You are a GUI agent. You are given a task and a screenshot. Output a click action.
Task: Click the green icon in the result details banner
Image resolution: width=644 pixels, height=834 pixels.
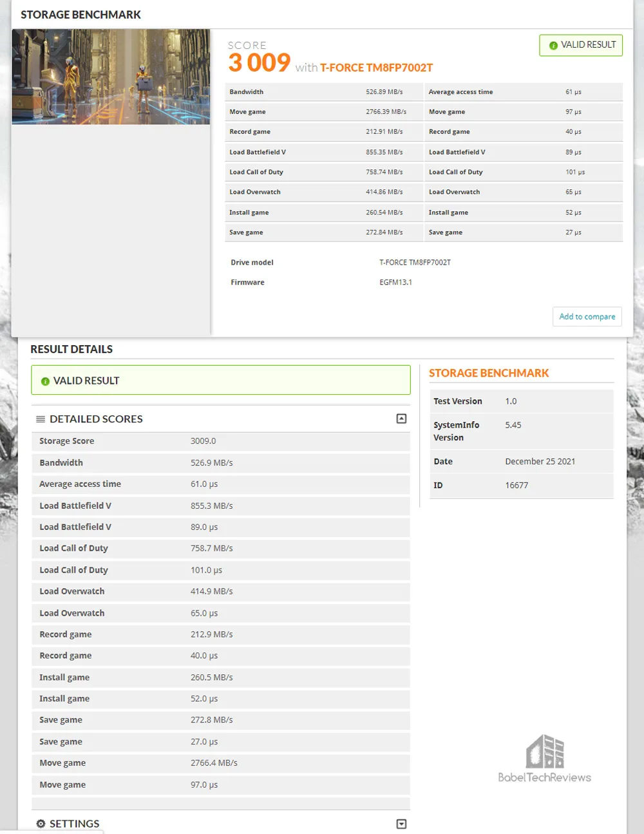45,381
